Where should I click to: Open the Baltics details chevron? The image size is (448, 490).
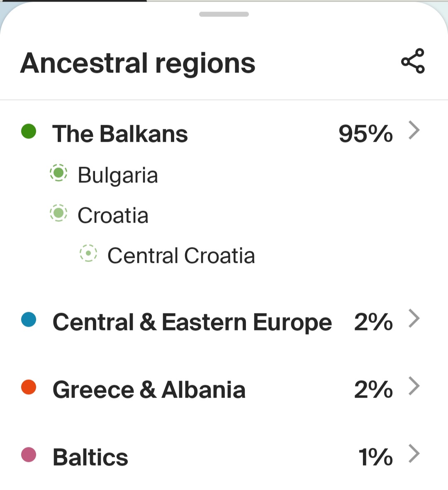(x=414, y=454)
